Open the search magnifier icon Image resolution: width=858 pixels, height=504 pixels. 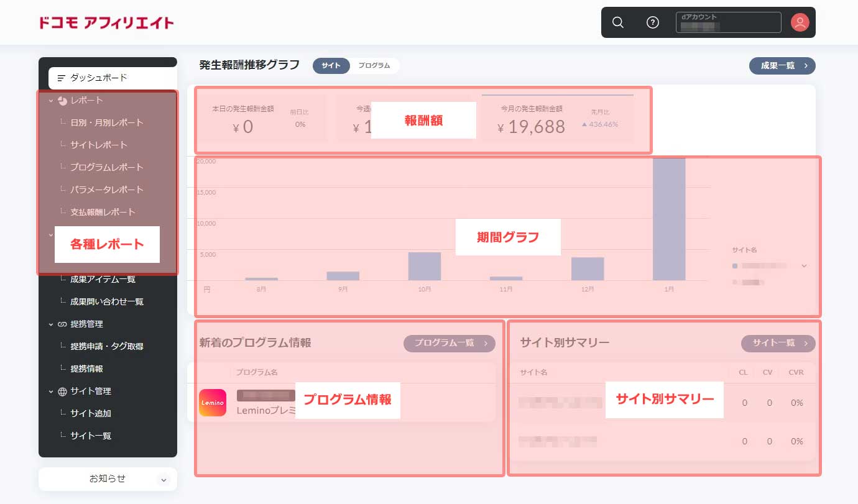(617, 22)
